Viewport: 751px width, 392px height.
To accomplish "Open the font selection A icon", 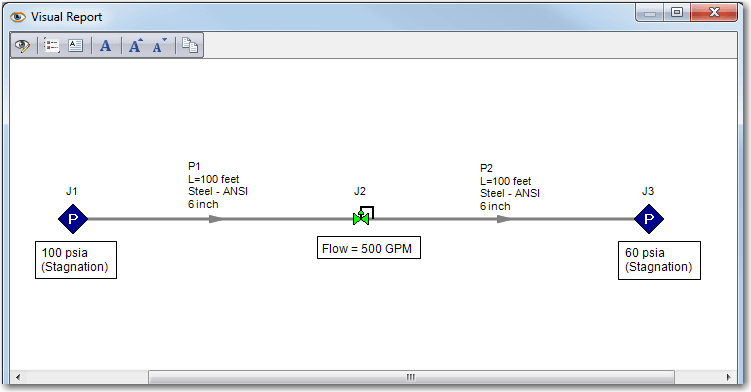I will (105, 46).
